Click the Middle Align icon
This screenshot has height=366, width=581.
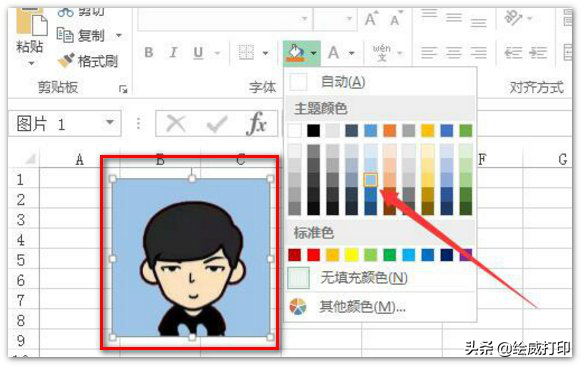click(x=454, y=18)
